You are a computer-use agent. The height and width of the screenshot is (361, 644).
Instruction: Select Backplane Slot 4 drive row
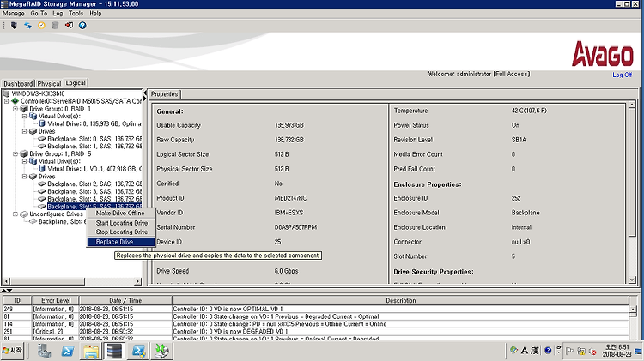coord(94,199)
